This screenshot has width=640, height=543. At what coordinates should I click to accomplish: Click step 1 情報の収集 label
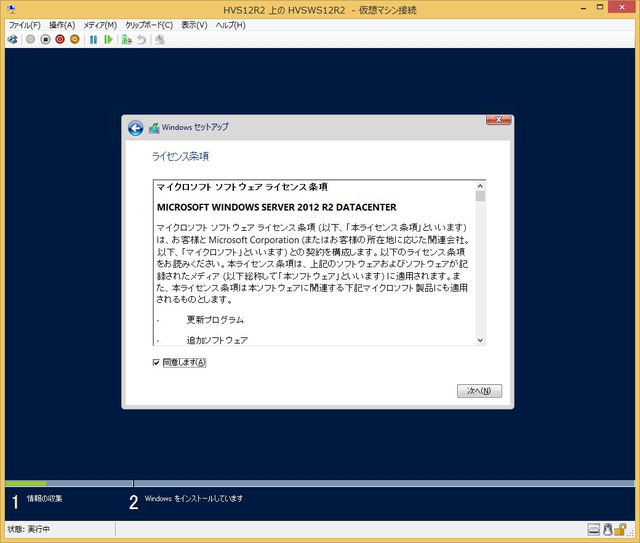(44, 498)
